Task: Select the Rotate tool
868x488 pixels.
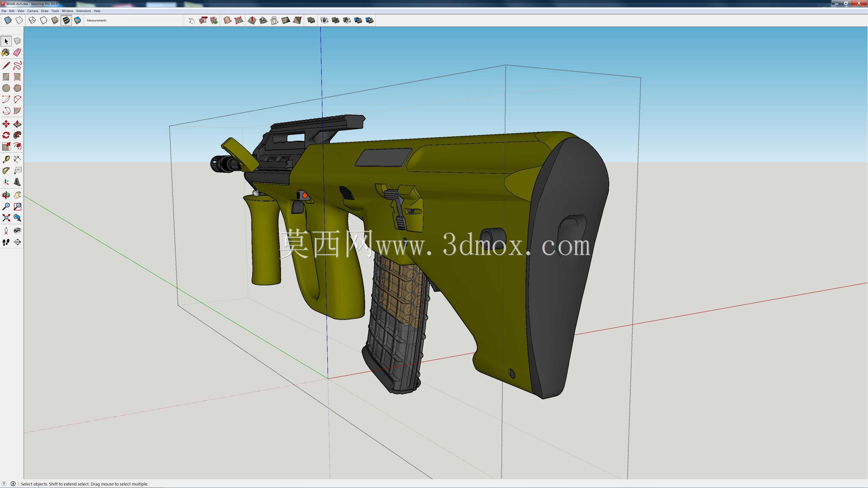Action: pyautogui.click(x=6, y=135)
